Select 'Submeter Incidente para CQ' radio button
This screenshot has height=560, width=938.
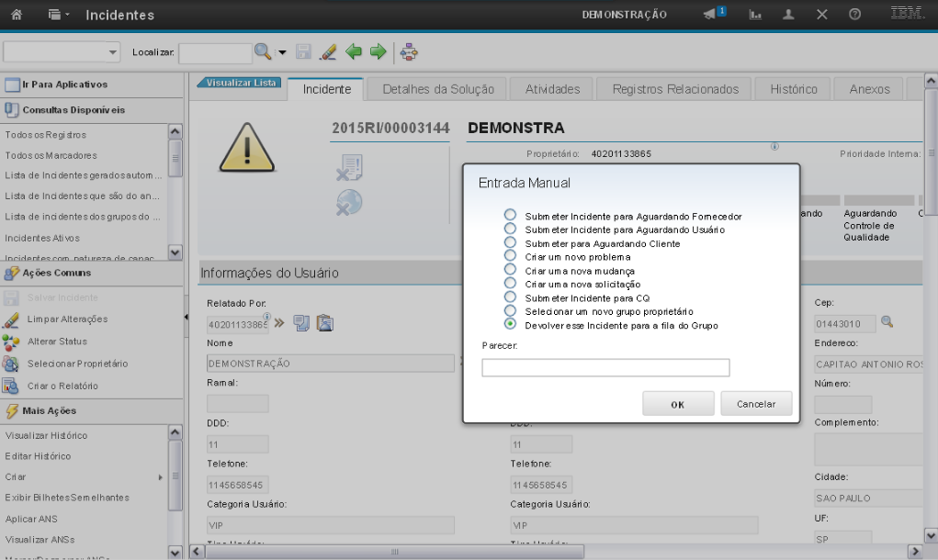coord(510,298)
